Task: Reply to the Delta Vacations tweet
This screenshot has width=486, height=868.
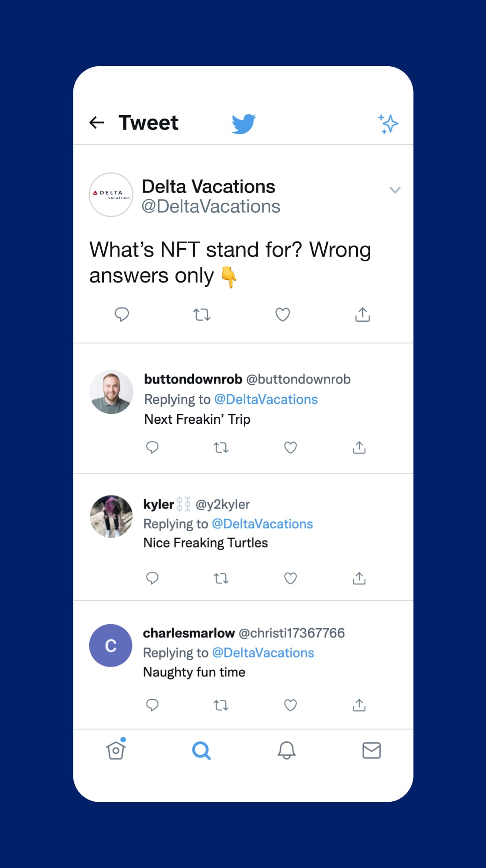Action: pos(122,314)
